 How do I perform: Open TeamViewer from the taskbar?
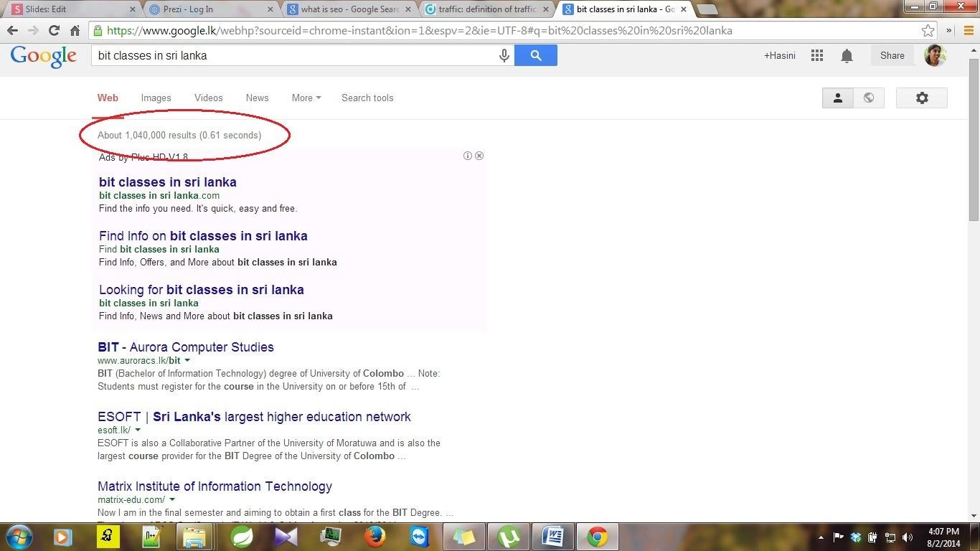[419, 536]
